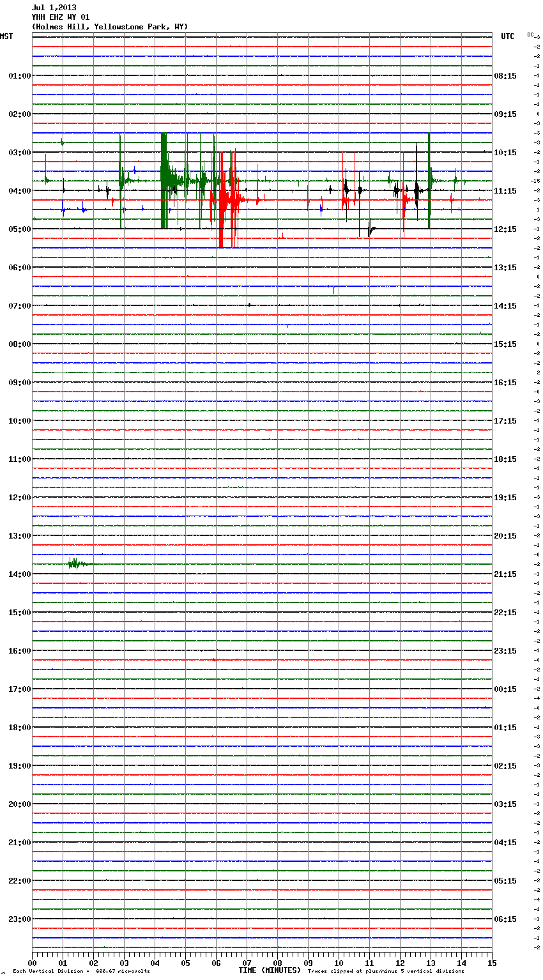
Task: Select the 12:00 MST time label
Action: (20, 498)
